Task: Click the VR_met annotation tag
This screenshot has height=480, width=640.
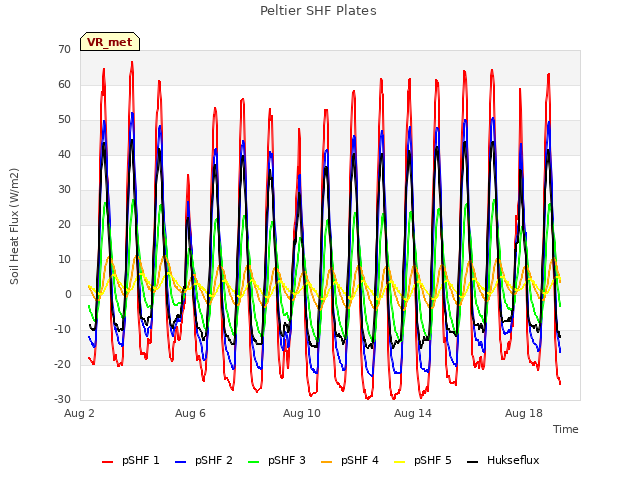Action: click(110, 42)
